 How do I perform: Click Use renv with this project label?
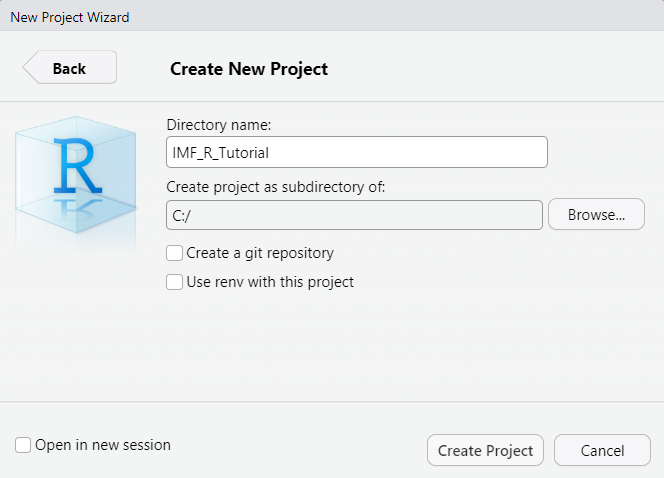click(x=270, y=282)
